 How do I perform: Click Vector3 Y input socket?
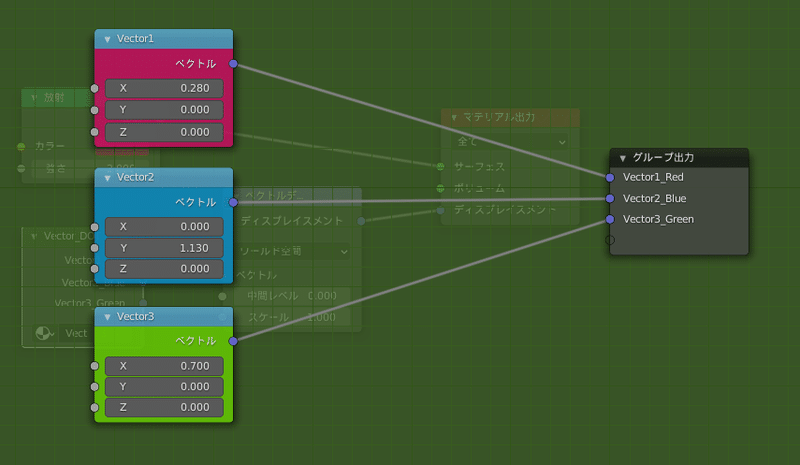(94, 387)
